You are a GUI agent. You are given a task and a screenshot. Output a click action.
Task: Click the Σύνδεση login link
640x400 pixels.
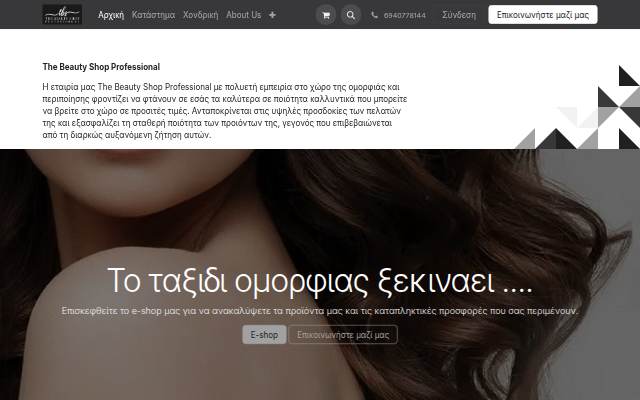(459, 15)
